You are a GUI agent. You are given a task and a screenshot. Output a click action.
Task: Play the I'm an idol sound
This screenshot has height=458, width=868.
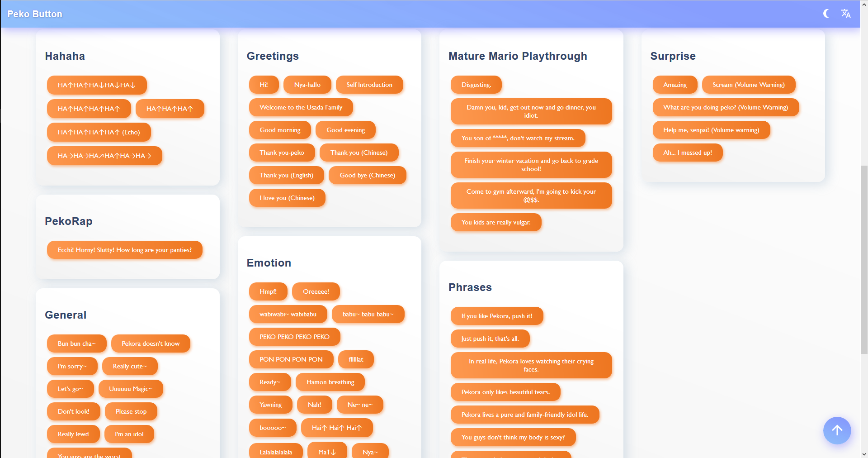click(x=129, y=434)
